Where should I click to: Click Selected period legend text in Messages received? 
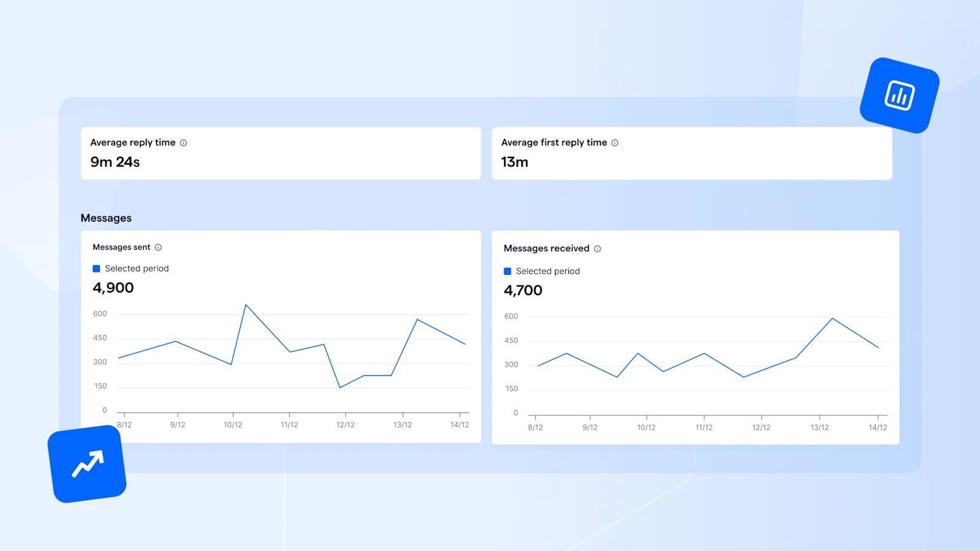tap(548, 271)
